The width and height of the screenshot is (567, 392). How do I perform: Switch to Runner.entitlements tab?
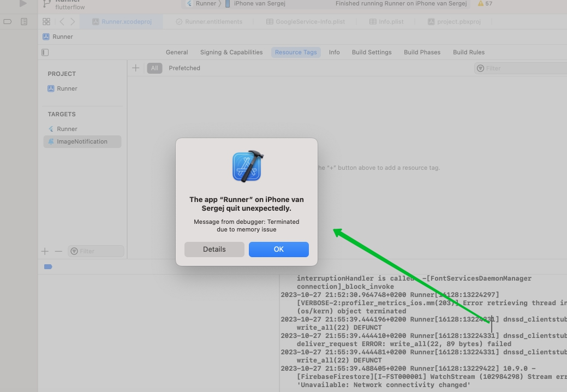[x=209, y=22]
